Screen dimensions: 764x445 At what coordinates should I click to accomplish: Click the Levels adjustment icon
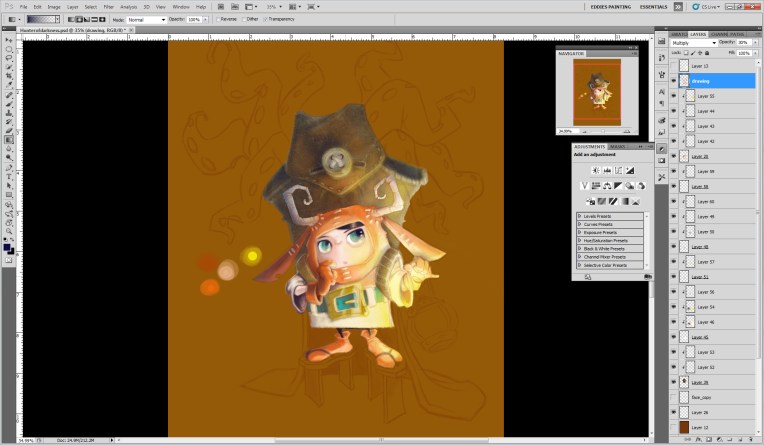pos(606,171)
